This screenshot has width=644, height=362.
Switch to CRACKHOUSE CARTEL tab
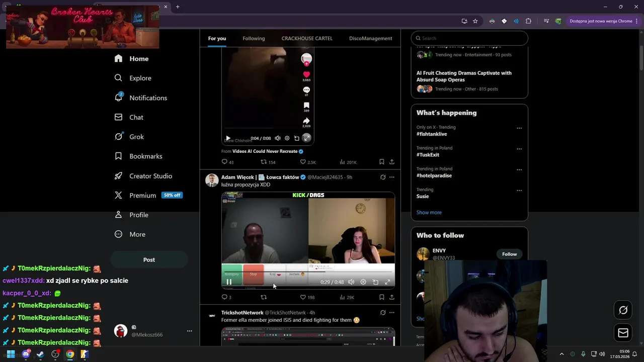tap(307, 39)
